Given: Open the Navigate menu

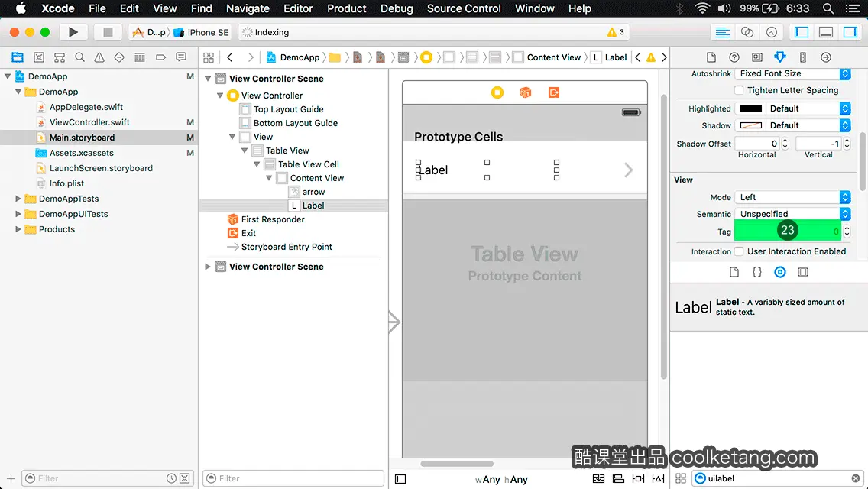Looking at the screenshot, I should pos(248,8).
